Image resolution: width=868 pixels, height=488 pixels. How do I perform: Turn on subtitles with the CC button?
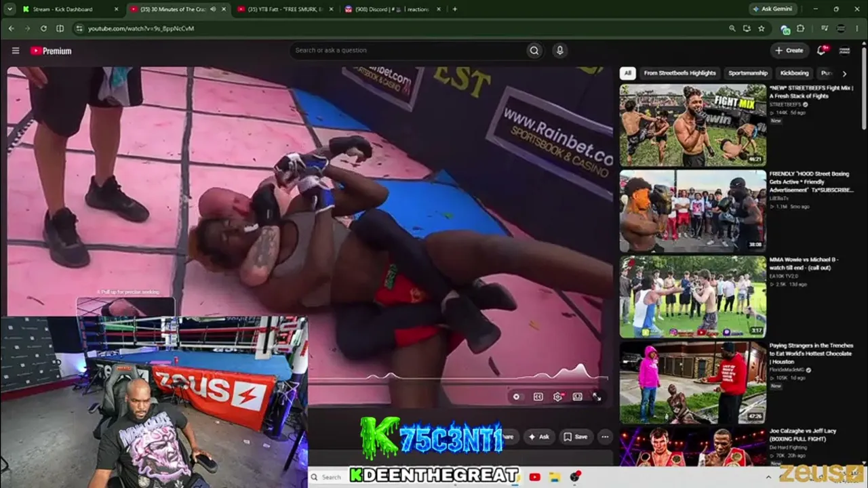538,397
